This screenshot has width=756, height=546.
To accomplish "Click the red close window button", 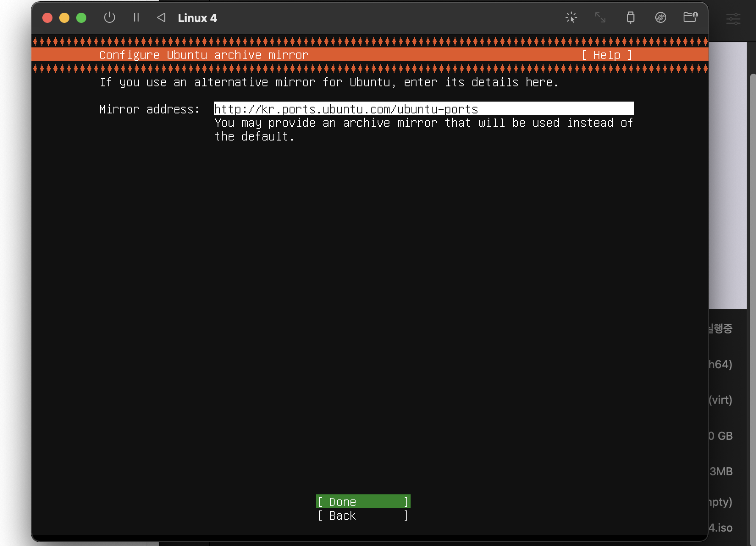I will coord(47,18).
